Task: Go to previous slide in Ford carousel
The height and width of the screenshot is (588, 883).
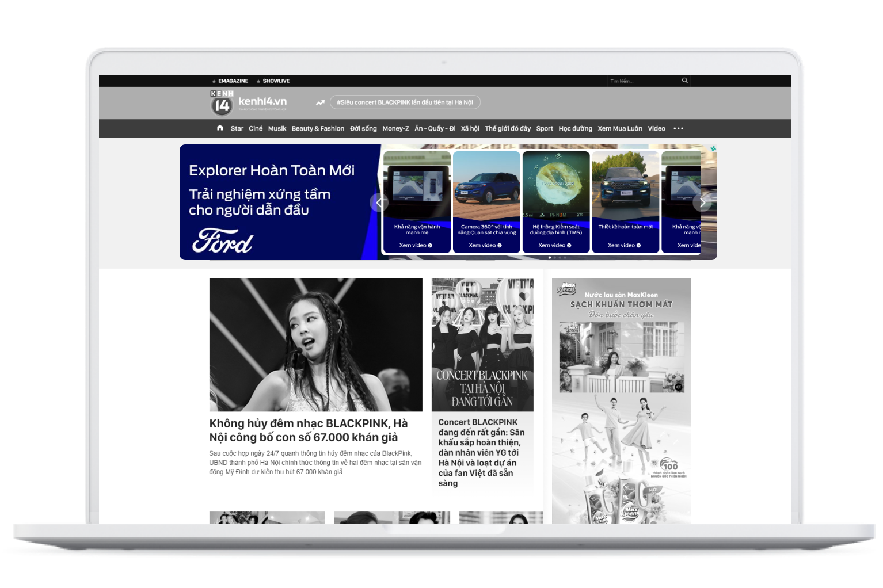Action: (379, 203)
